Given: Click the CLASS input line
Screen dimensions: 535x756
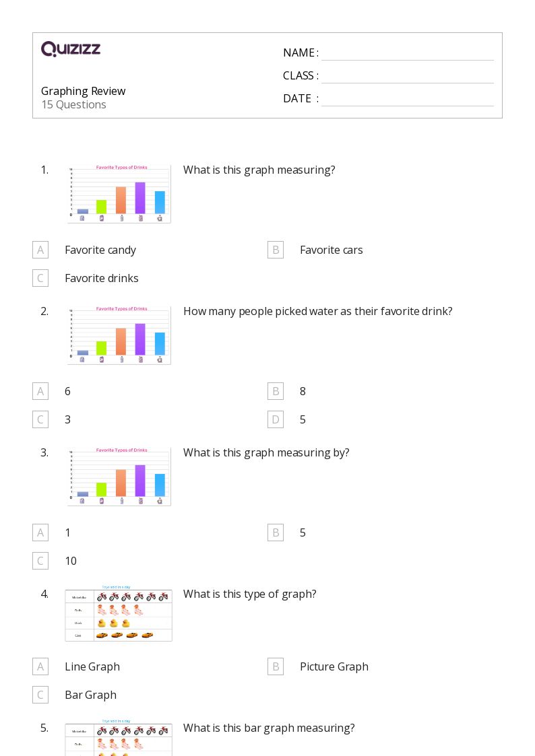Looking at the screenshot, I should pyautogui.click(x=407, y=76).
